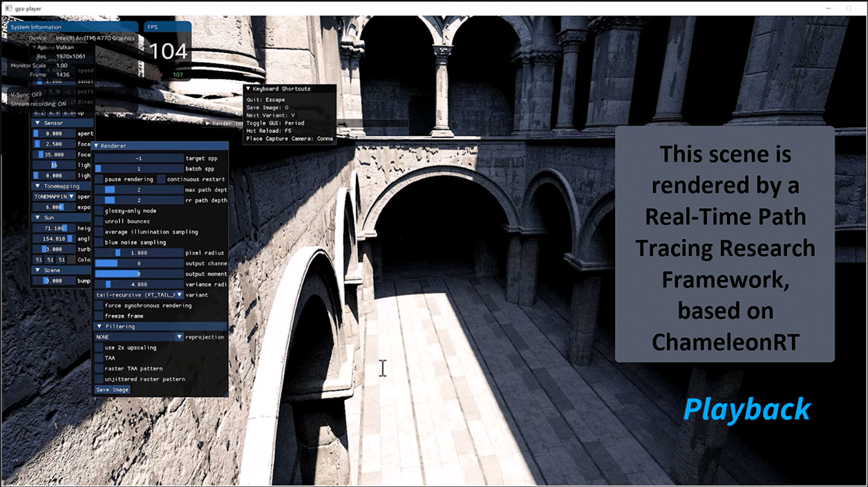Image resolution: width=868 pixels, height=487 pixels.
Task: Click 'Stream recording: ON' status
Action: (x=39, y=104)
